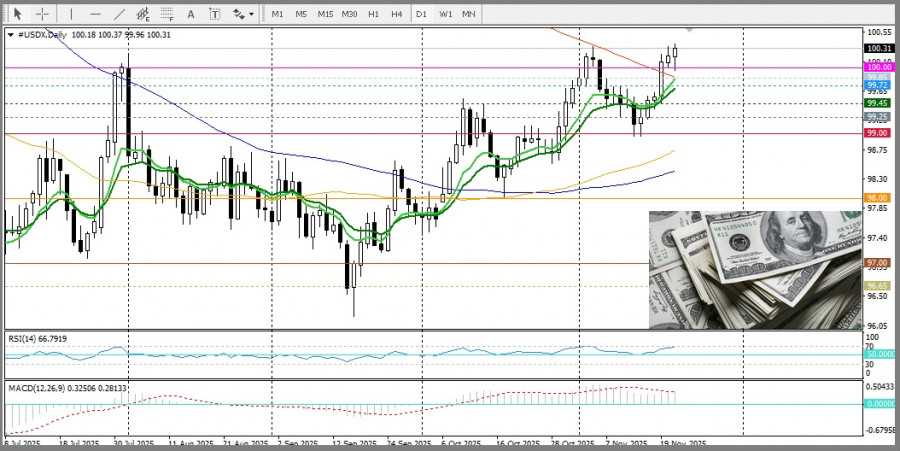900x451 pixels.
Task: Choose the trendline drawing tool
Action: pyautogui.click(x=119, y=14)
